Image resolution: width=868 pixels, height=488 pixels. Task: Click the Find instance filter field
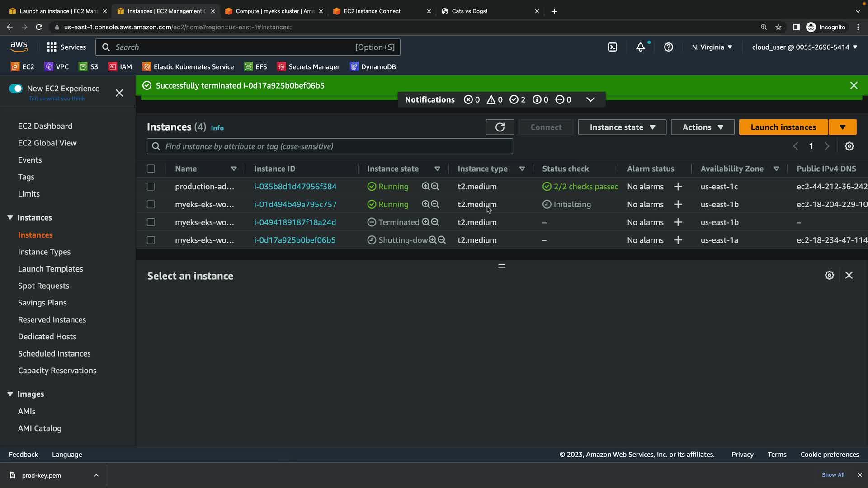(330, 146)
